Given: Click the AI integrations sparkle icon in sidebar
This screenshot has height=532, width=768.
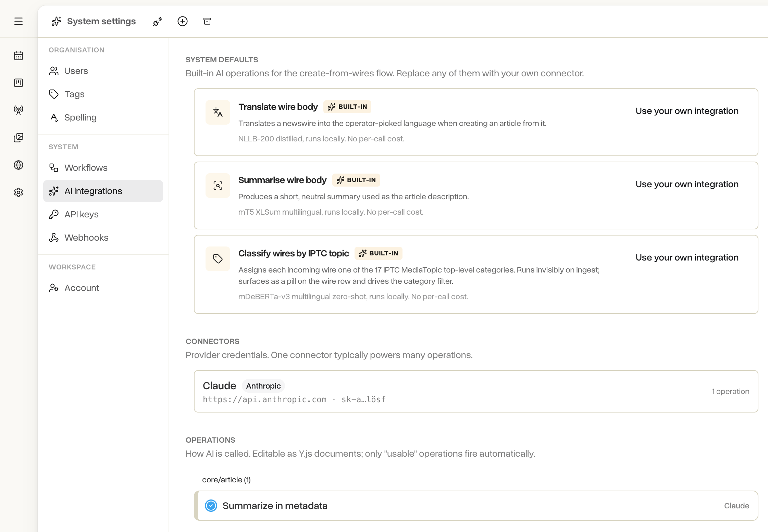Looking at the screenshot, I should click(54, 191).
